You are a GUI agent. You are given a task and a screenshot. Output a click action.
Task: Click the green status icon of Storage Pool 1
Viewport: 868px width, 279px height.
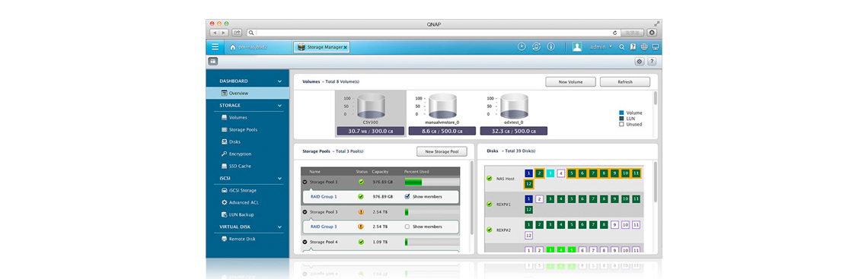[361, 181]
